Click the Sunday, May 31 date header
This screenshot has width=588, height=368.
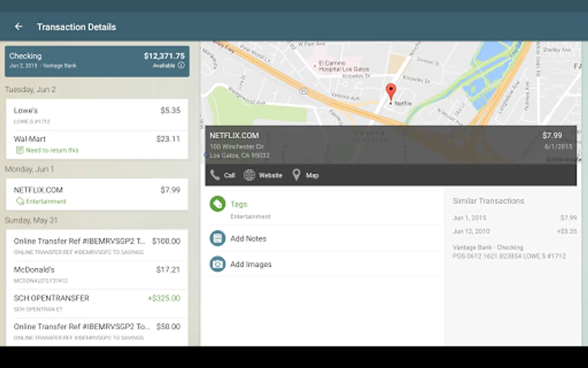[x=31, y=220]
